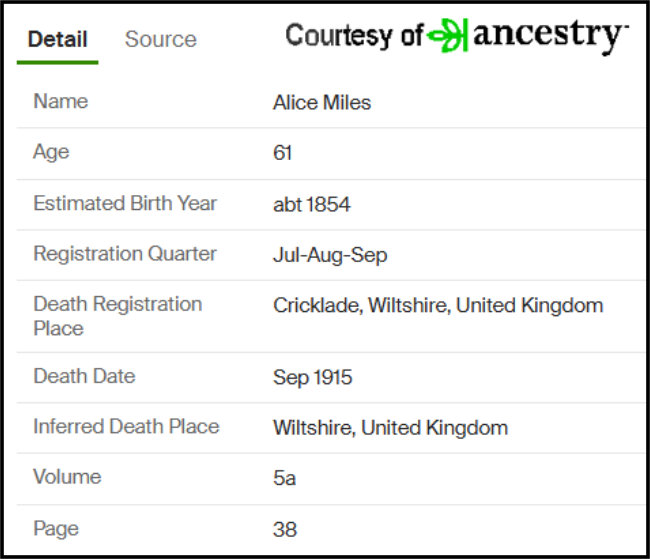Click the page number value 38
Screen dimensions: 650x559
pyautogui.click(x=284, y=529)
